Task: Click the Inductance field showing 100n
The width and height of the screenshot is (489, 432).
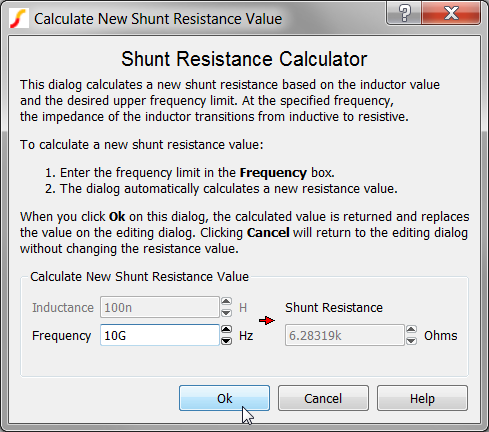Action: pos(160,307)
